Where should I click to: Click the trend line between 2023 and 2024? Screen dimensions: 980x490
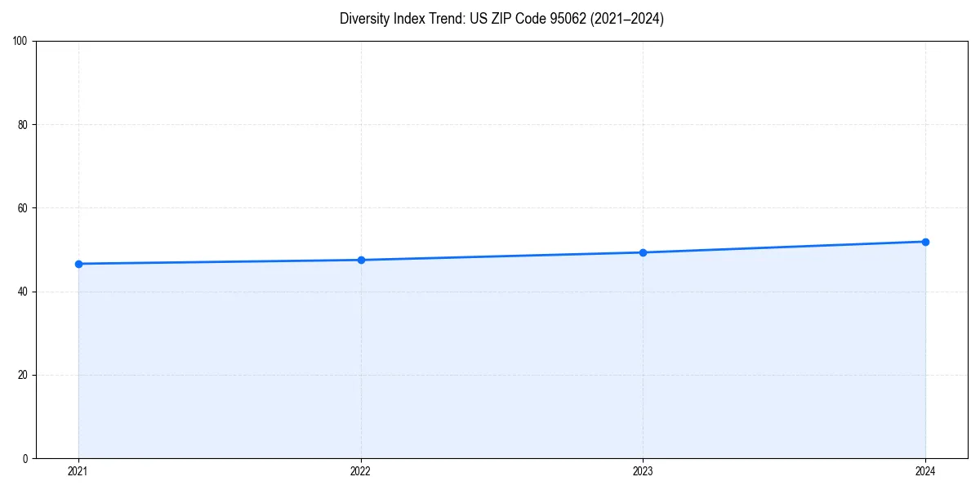[784, 246]
